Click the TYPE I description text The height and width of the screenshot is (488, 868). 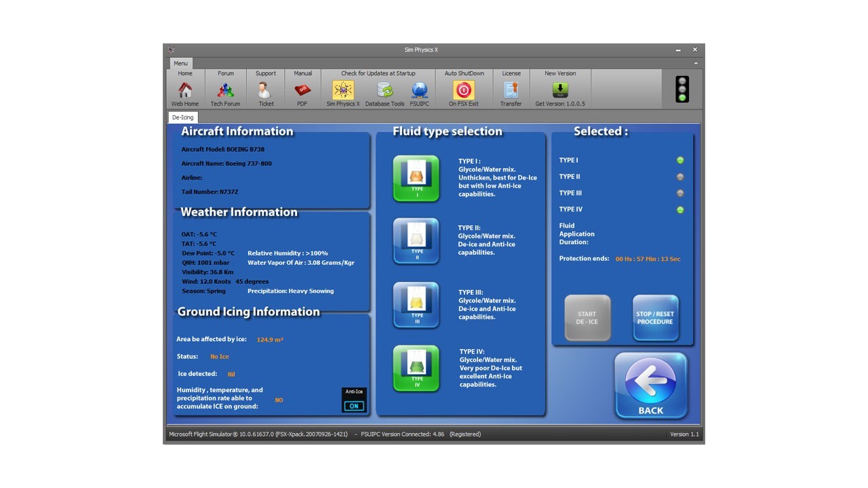coord(498,178)
